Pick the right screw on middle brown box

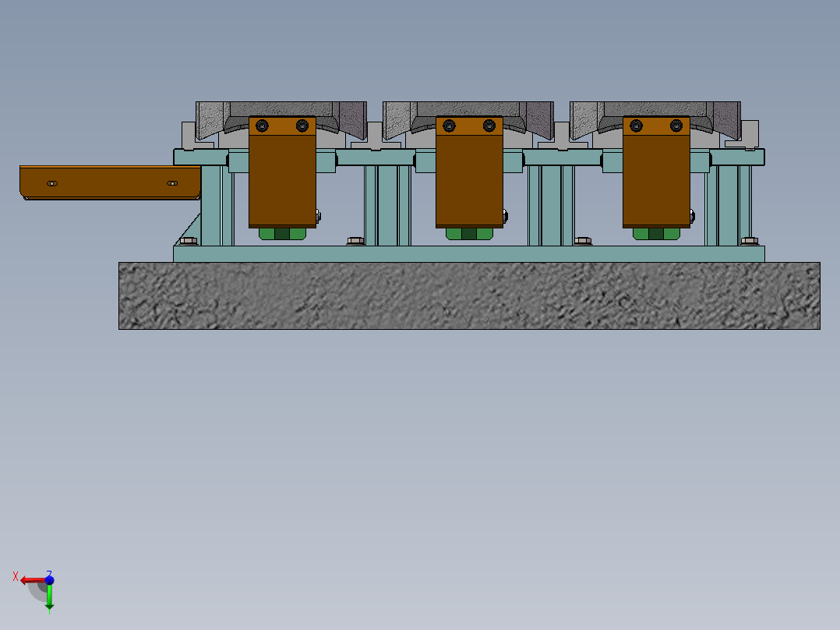coord(489,126)
